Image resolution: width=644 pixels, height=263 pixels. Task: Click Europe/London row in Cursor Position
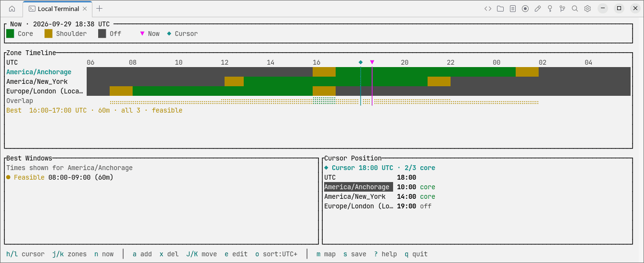[x=378, y=206]
